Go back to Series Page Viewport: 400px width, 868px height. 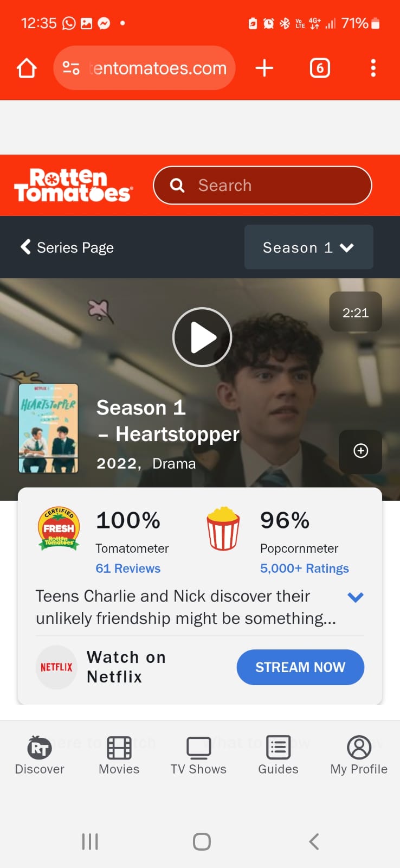[x=67, y=247]
